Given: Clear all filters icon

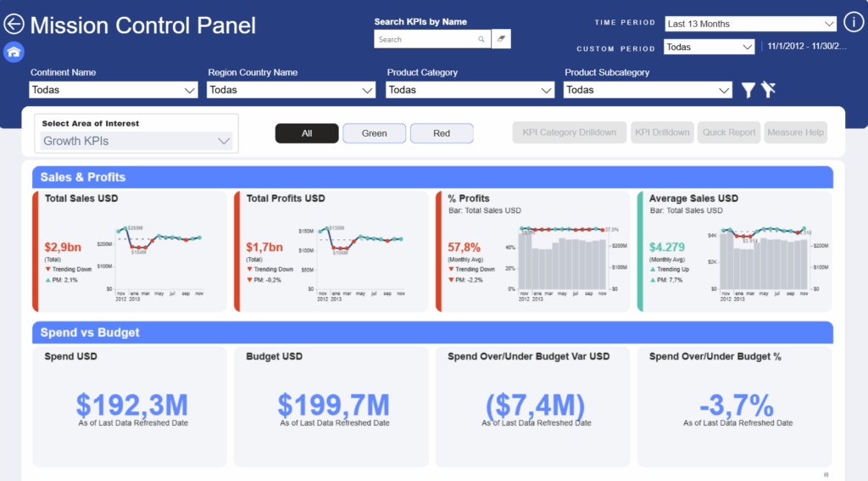Looking at the screenshot, I should (x=768, y=90).
